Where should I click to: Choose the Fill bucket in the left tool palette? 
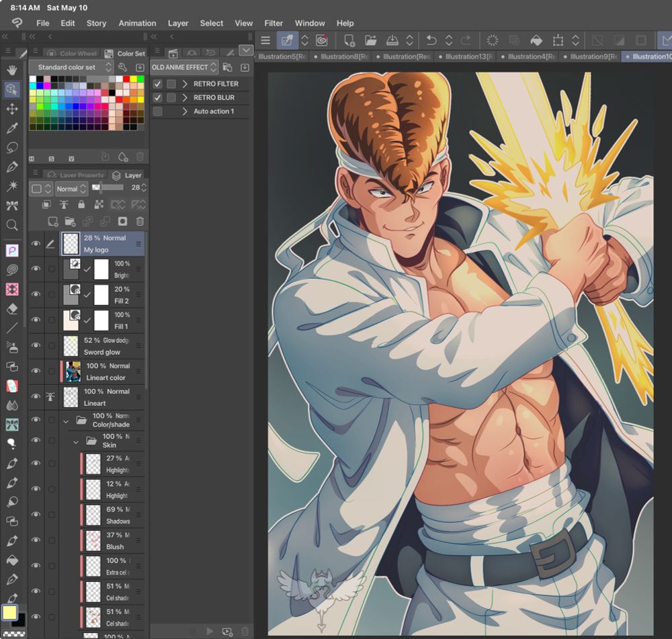12,560
